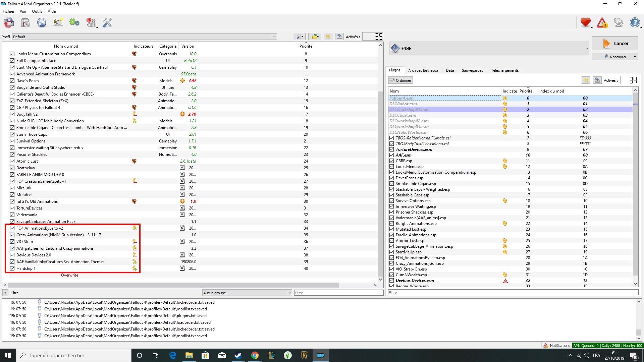Switch to the Archives Bethesda tab
This screenshot has height=362, width=644.
tap(423, 70)
